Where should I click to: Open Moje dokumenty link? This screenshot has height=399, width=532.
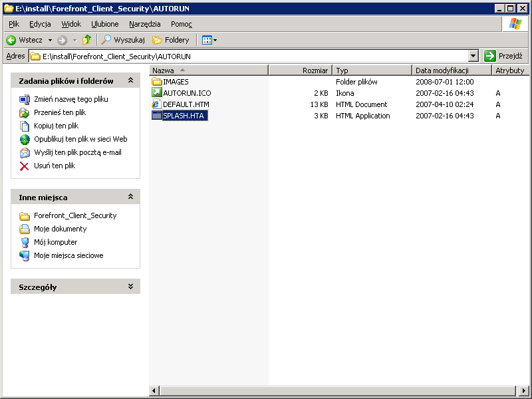coord(60,229)
